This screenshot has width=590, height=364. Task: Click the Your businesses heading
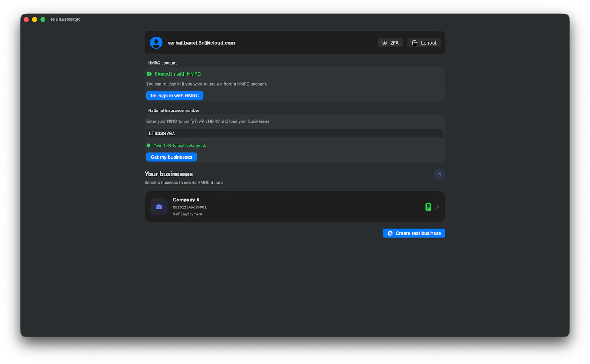169,174
